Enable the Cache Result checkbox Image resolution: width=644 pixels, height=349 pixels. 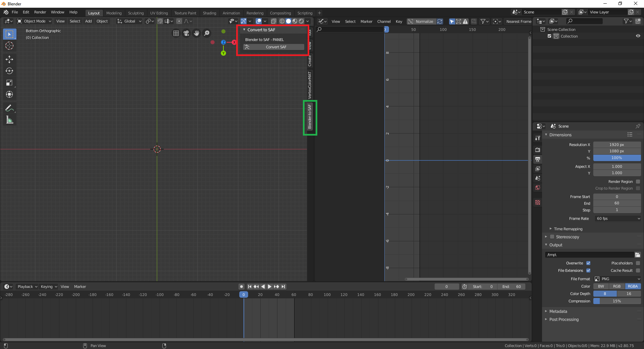(638, 270)
